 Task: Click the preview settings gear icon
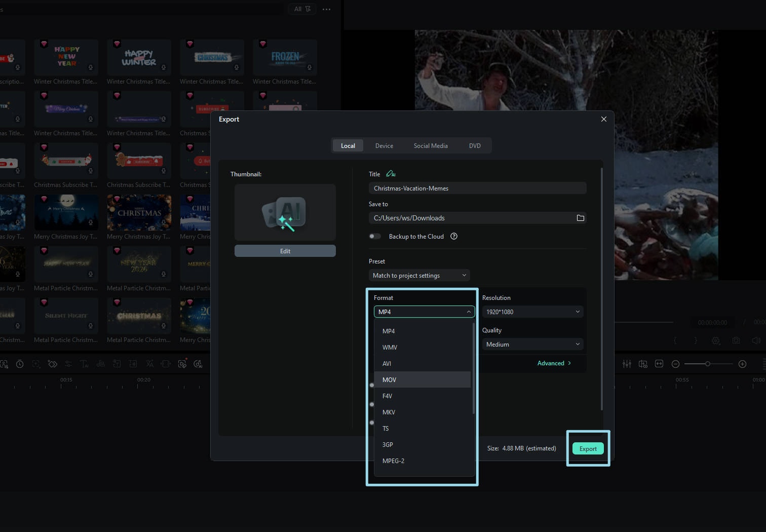(x=716, y=340)
